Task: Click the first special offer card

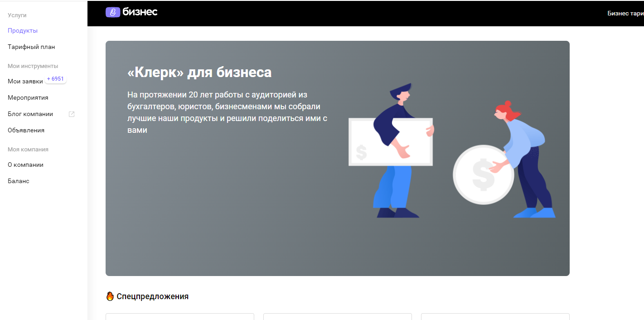Action: pyautogui.click(x=180, y=316)
